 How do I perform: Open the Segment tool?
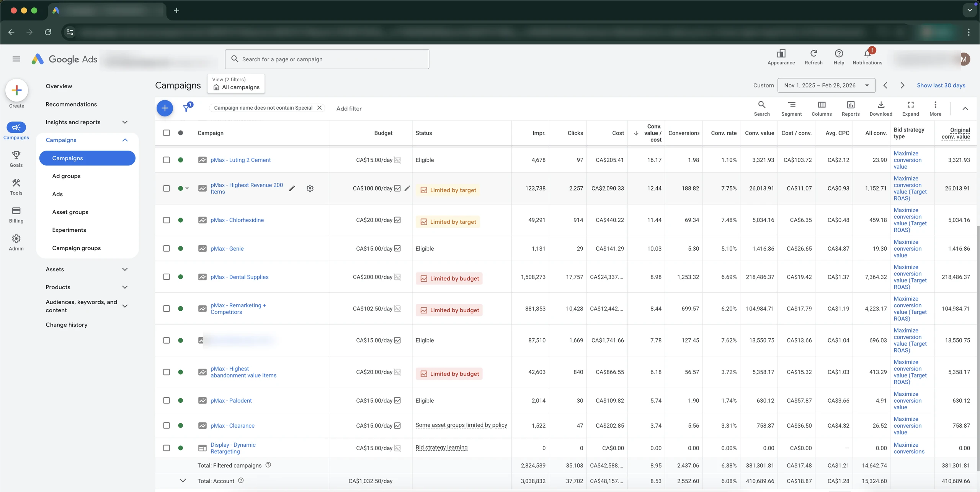791,108
